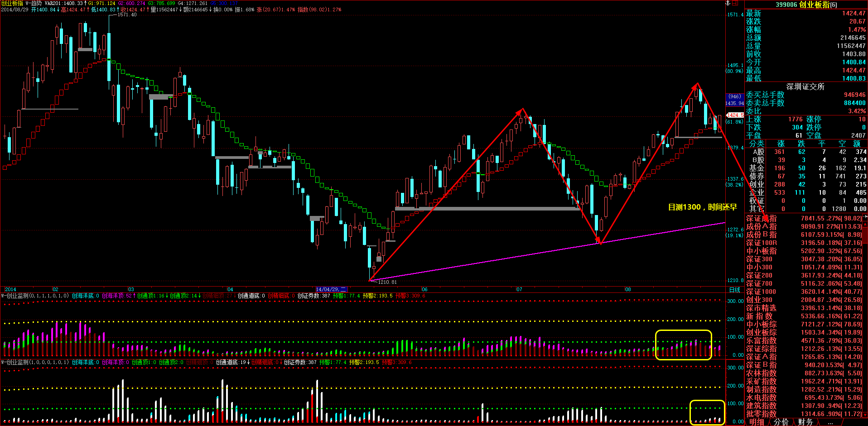Switch to the 明细 tab

[757, 422]
